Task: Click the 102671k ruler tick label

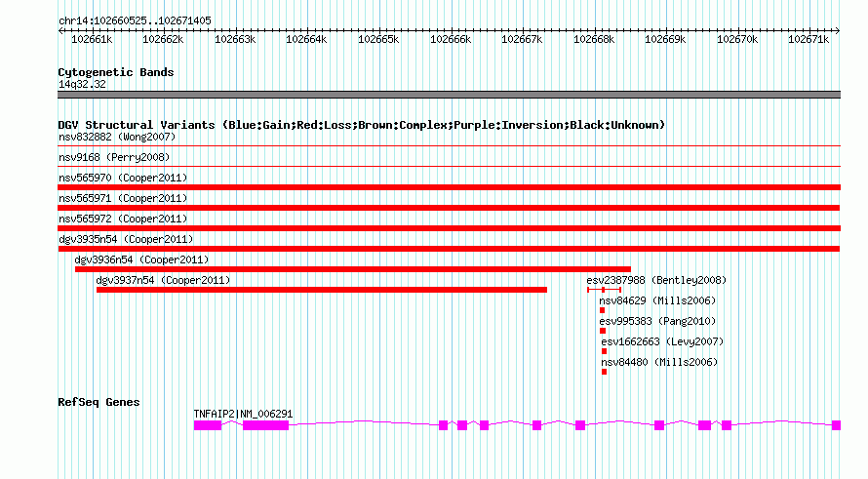Action: (809, 39)
